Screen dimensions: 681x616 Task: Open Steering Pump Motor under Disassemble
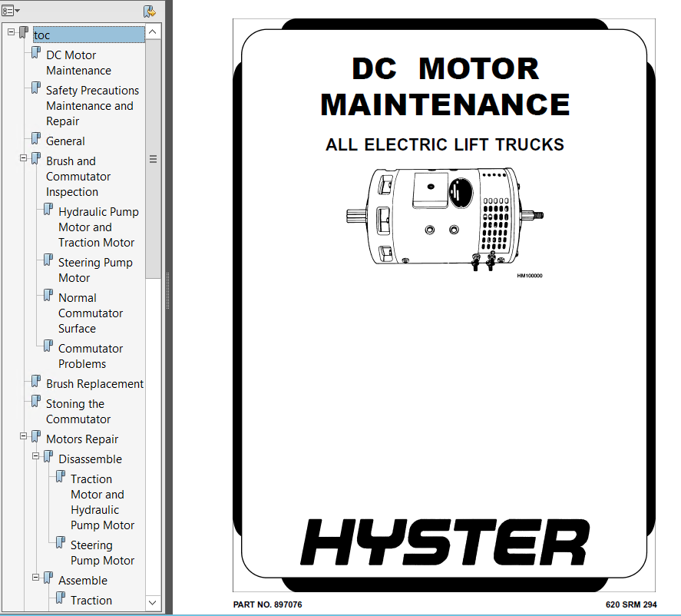coord(103,552)
